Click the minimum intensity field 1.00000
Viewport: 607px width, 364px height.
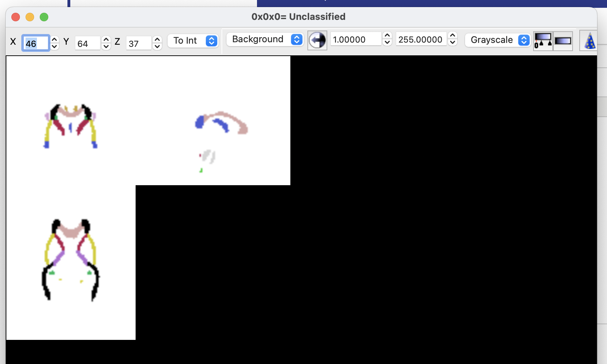356,39
